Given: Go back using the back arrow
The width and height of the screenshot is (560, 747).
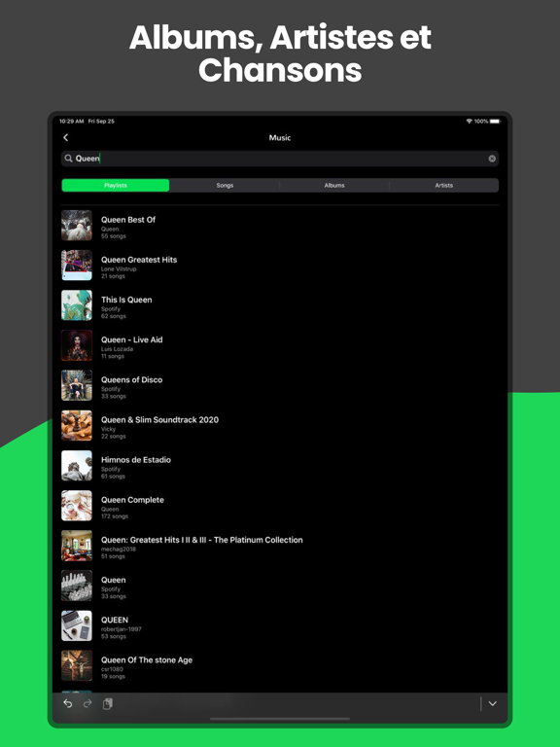Looking at the screenshot, I should pos(66,138).
